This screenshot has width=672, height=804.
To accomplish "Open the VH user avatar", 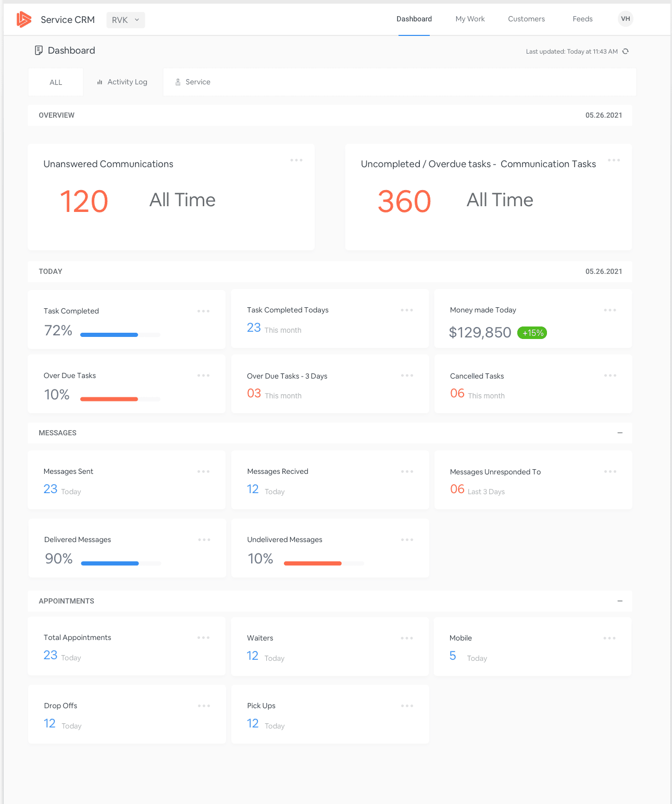I will point(625,19).
